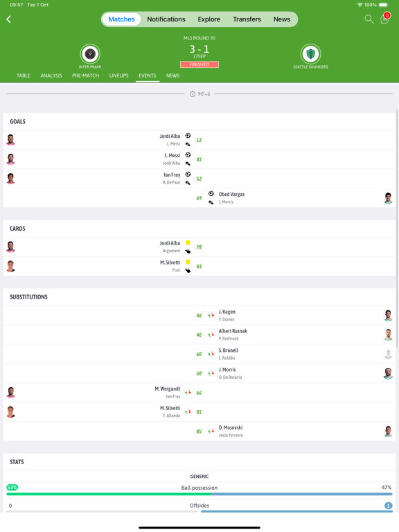Switch to ANALYSIS match tab
The height and width of the screenshot is (532, 399).
(x=51, y=76)
